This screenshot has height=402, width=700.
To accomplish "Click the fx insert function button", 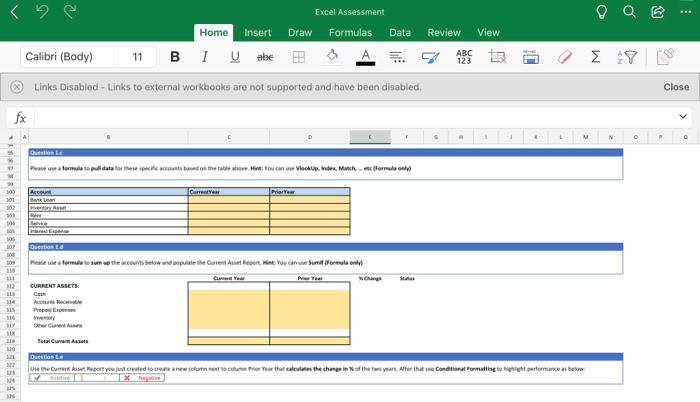I will [20, 118].
